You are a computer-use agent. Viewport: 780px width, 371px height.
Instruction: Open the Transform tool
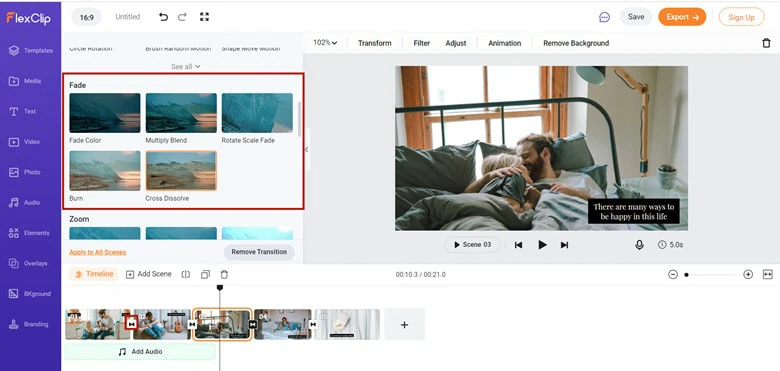point(375,43)
